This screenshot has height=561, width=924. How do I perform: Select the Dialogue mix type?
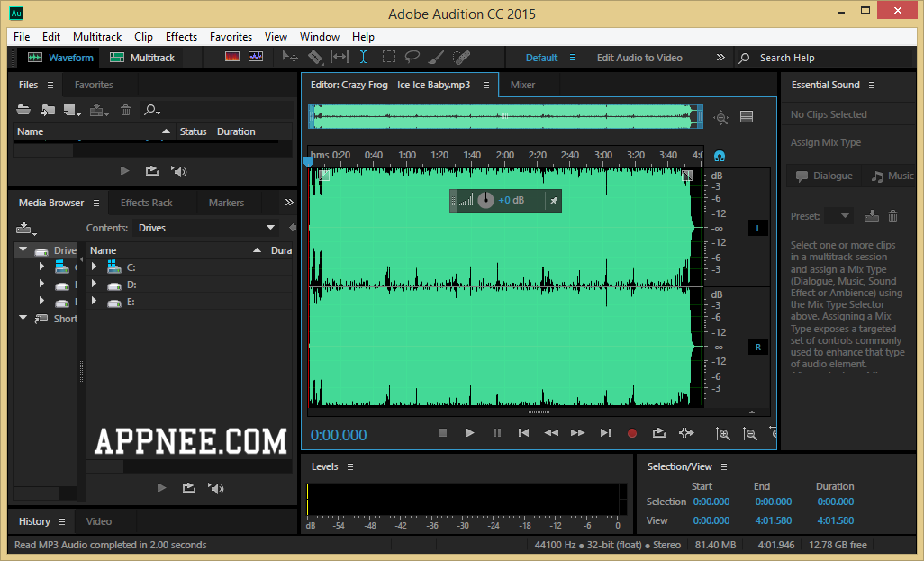824,176
